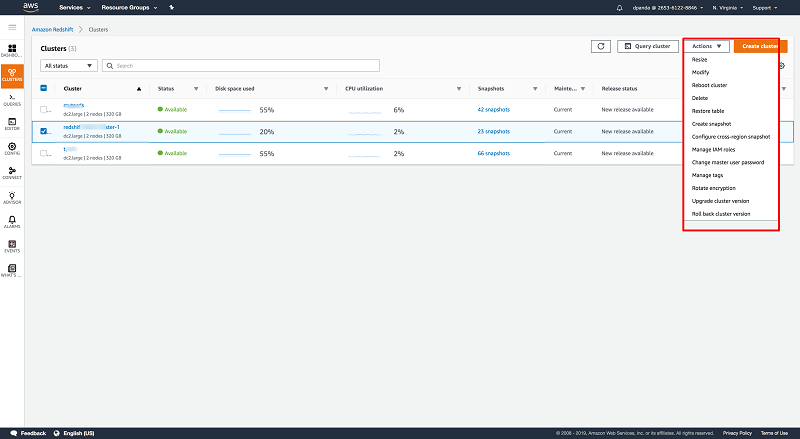Image resolution: width=800 pixels, height=439 pixels.
Task: Open the Terms of Use footer link
Action: pyautogui.click(x=774, y=433)
